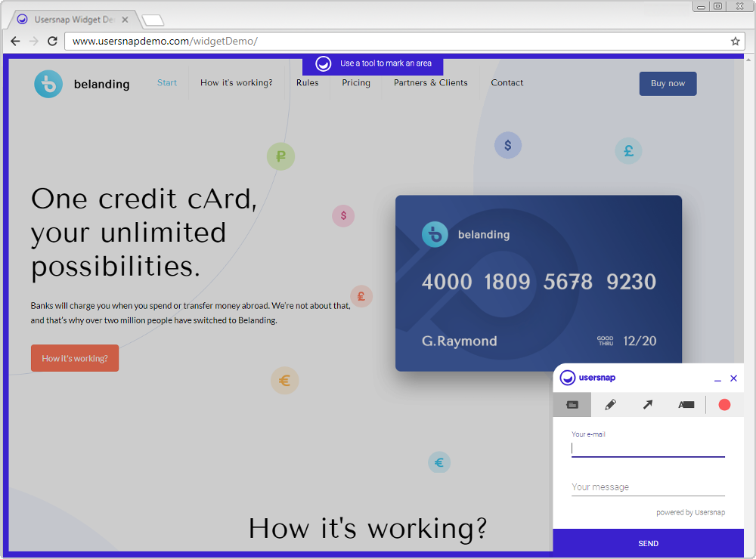Click the teal pound coin icon
756x559 pixels.
coord(628,151)
